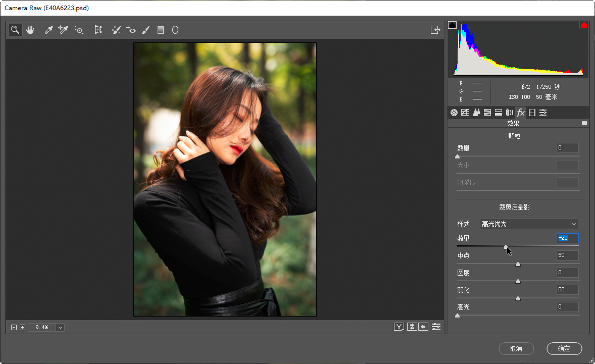Image resolution: width=595 pixels, height=364 pixels.
Task: Select the Radial Filter tool
Action: [x=175, y=30]
